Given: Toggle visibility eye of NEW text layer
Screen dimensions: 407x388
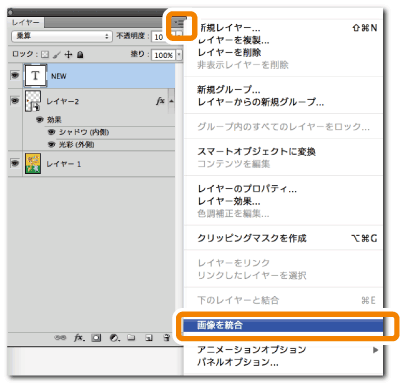Looking at the screenshot, I should coord(15,76).
